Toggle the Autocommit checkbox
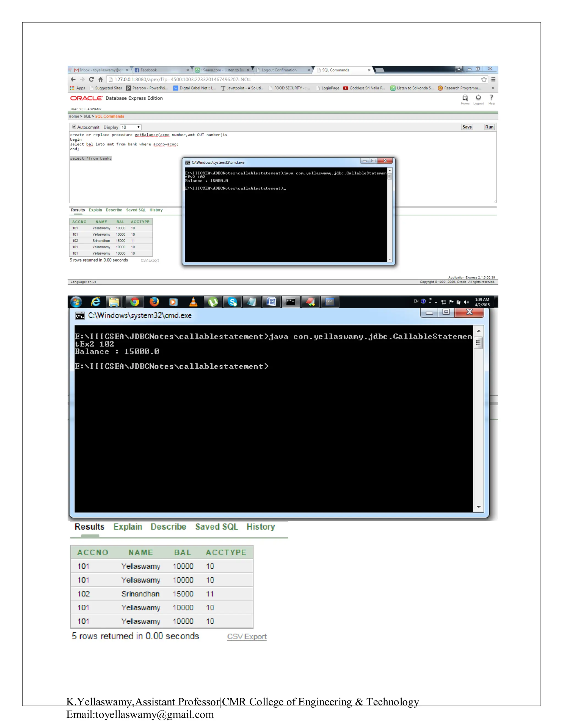This screenshot has height=728, width=563. 74,127
